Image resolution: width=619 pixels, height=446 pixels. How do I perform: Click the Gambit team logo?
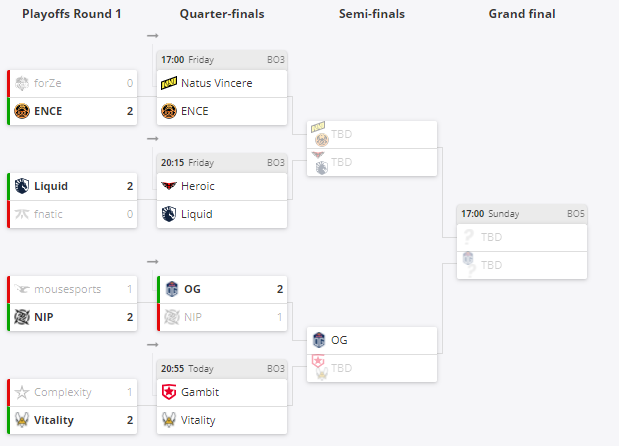[x=170, y=392]
